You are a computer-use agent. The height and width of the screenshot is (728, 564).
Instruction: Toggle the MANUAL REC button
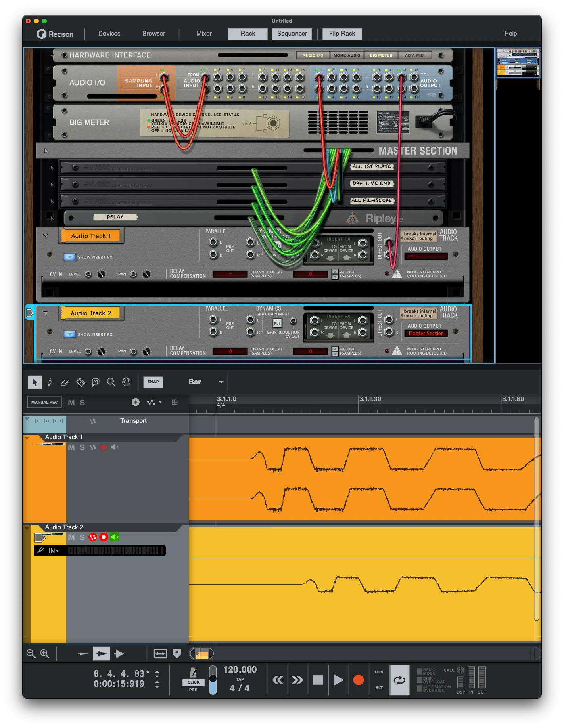(45, 402)
